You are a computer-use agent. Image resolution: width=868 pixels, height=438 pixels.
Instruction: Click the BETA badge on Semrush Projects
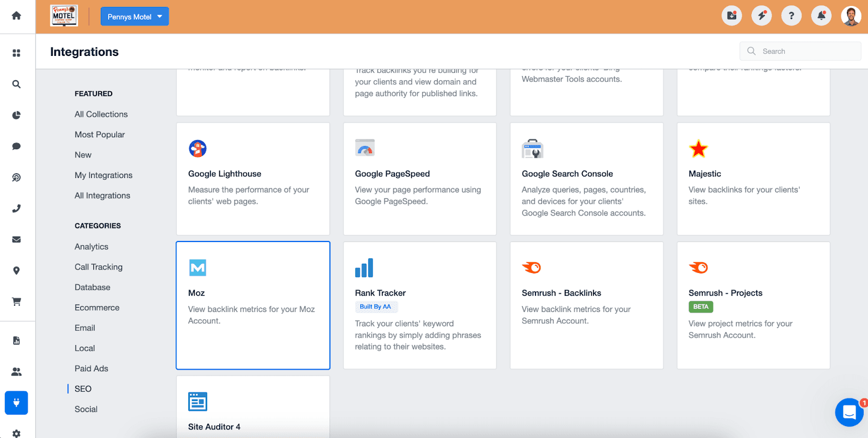701,307
